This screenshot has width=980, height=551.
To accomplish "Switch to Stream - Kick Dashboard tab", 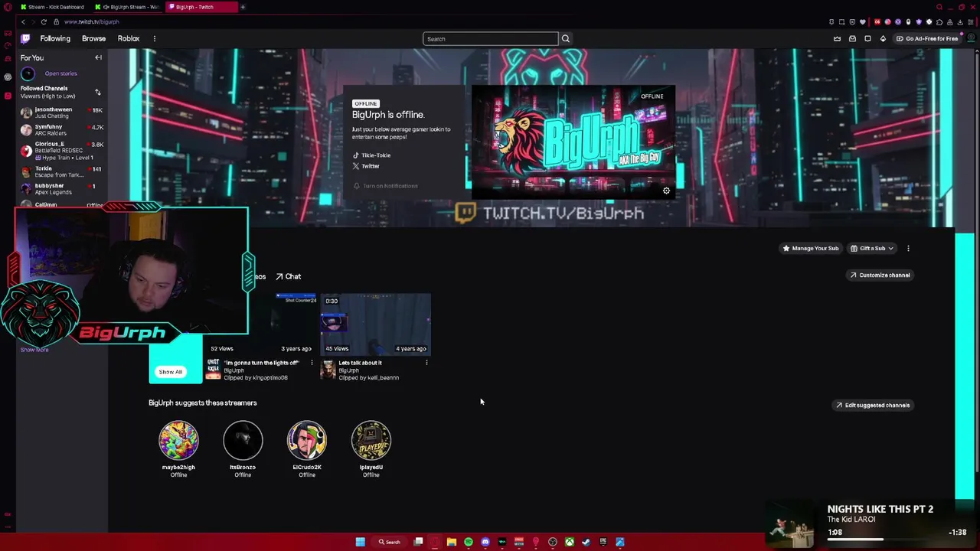I will (x=54, y=7).
